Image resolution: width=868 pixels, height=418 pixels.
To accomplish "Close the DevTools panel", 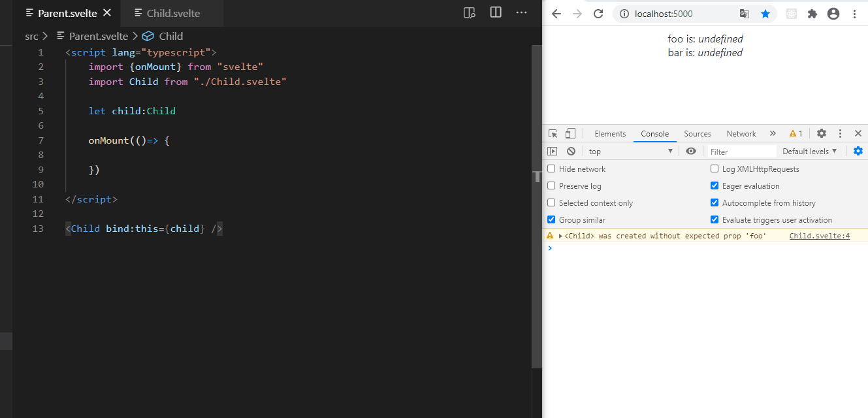I will 858,133.
